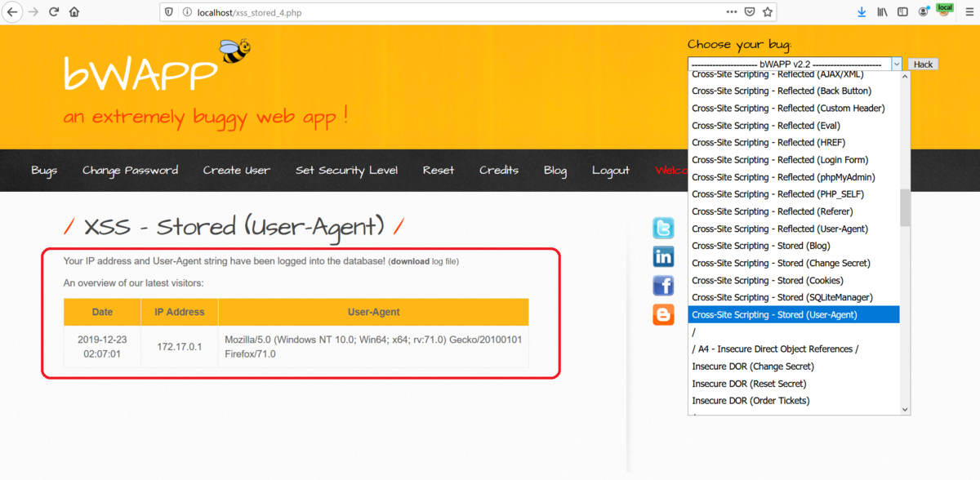Go forward with the browser forward arrow
Image resolution: width=980 pixels, height=480 pixels.
click(x=33, y=12)
